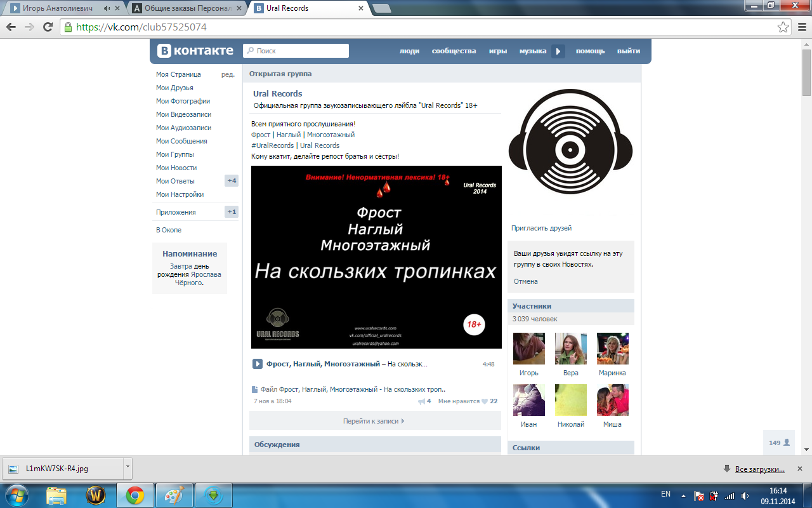812x508 pixels.
Task: Click «Отмена» in repost notice
Action: tap(526, 281)
